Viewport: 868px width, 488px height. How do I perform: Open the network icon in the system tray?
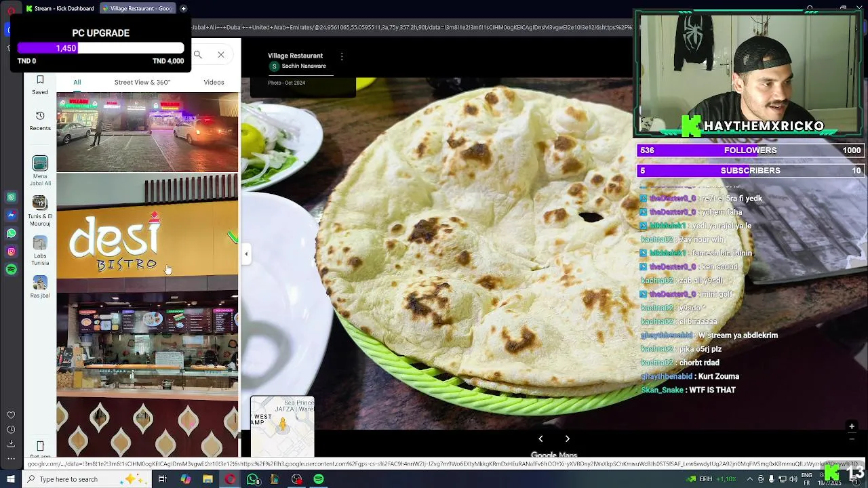(x=783, y=479)
